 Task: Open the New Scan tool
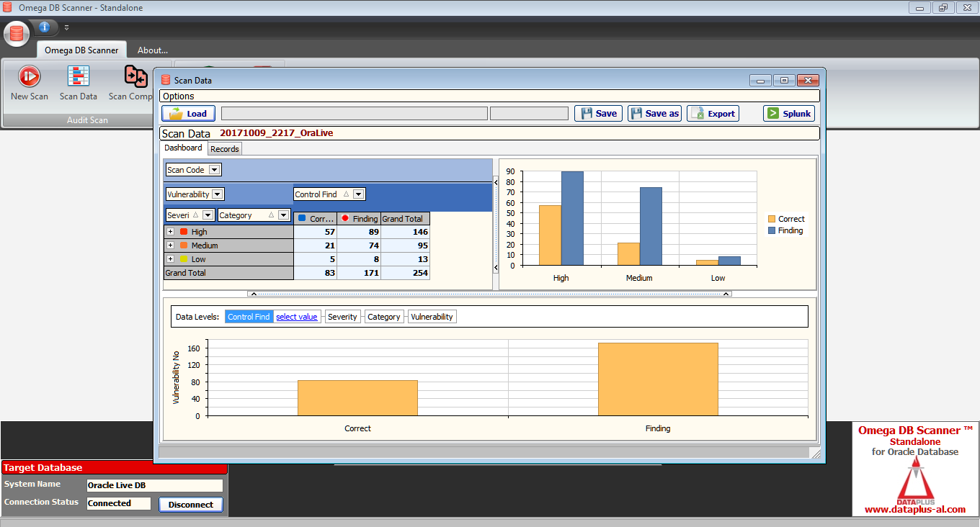(x=30, y=83)
